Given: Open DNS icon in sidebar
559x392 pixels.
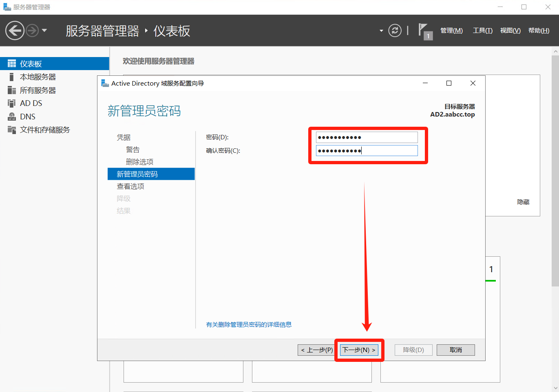Looking at the screenshot, I should (x=12, y=117).
